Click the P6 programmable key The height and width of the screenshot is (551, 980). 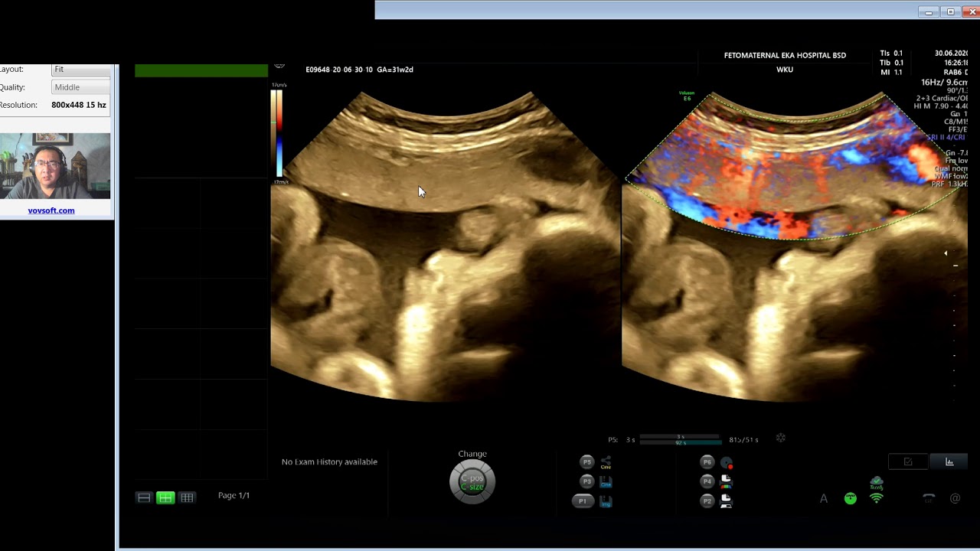pos(707,461)
